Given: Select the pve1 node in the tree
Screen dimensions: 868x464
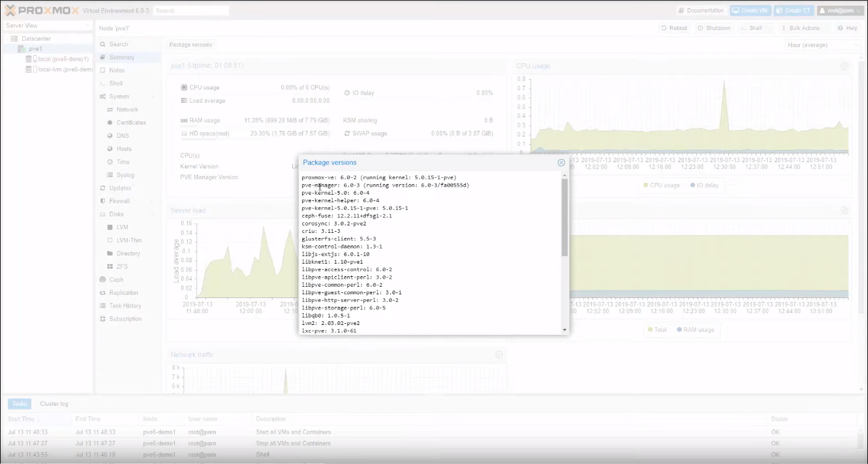Looking at the screenshot, I should click(x=36, y=49).
